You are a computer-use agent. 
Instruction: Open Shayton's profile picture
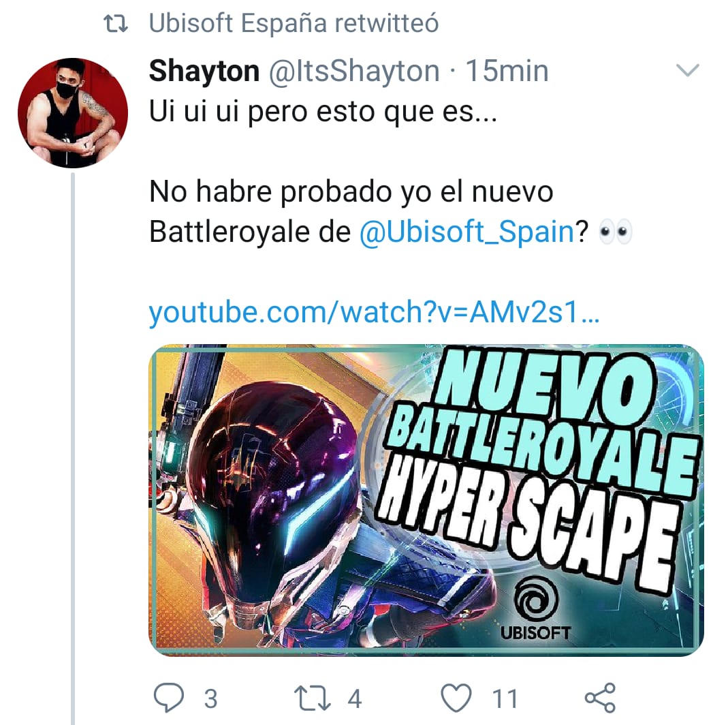73,112
